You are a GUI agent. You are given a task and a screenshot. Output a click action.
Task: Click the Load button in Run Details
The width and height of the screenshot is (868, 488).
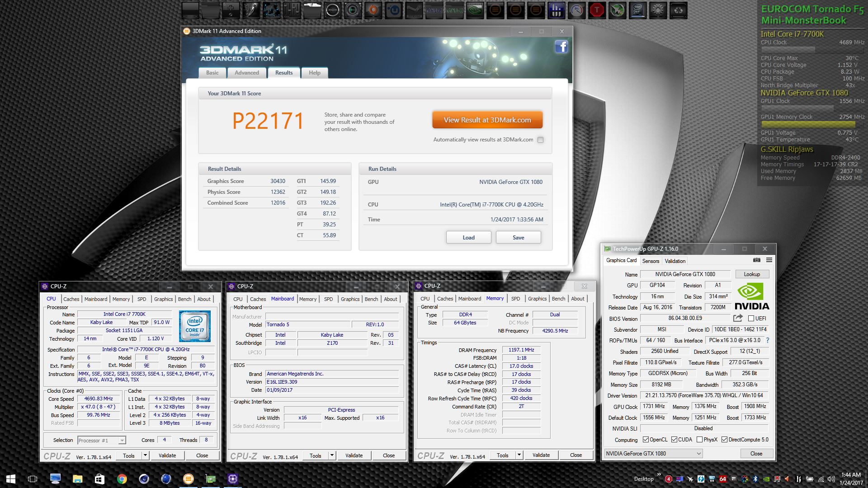click(468, 238)
